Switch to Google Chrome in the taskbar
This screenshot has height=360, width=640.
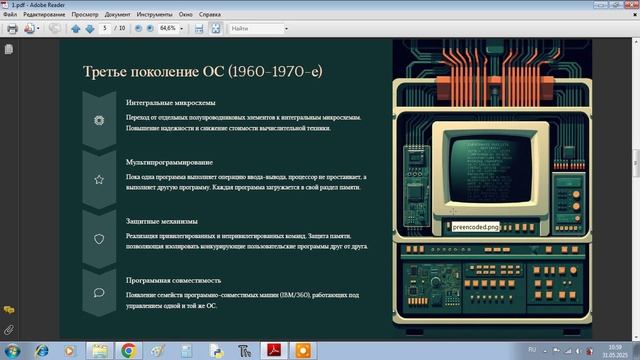pyautogui.click(x=128, y=351)
